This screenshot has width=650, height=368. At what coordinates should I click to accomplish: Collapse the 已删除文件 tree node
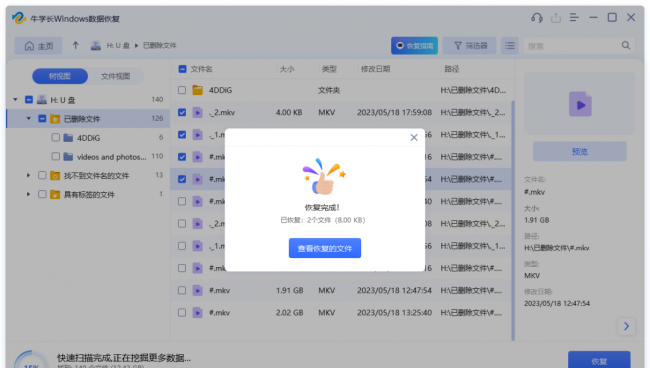click(x=29, y=119)
